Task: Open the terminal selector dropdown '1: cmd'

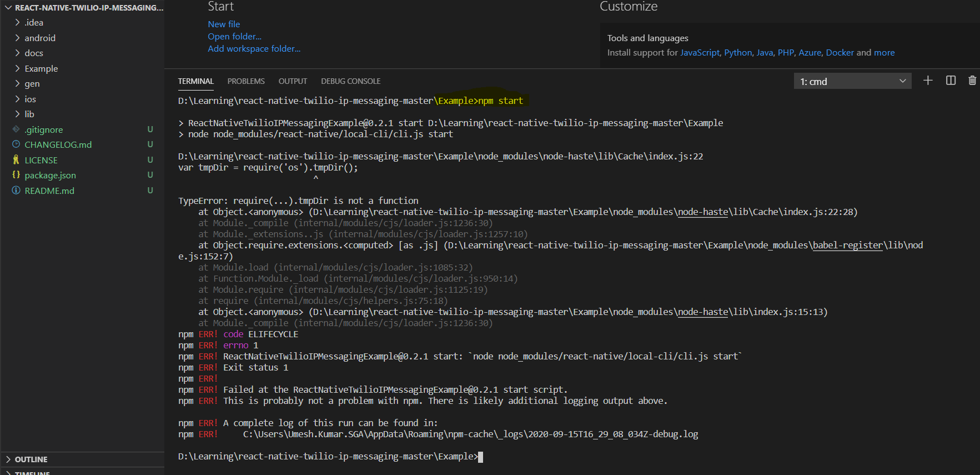Action: coord(852,81)
